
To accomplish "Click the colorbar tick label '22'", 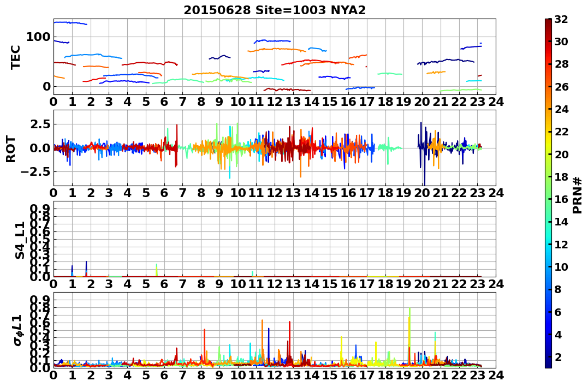I will (561, 132).
